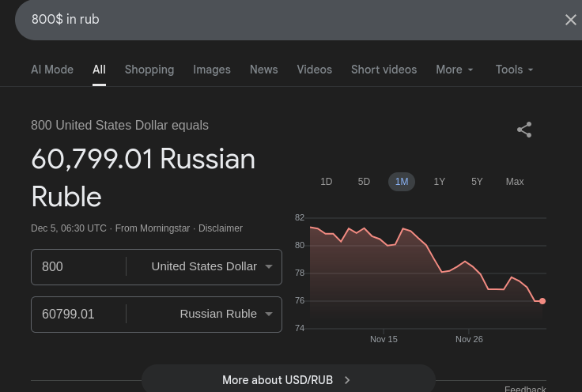582x392 pixels.
Task: Click the latest data point on the chart
Action: 542,301
